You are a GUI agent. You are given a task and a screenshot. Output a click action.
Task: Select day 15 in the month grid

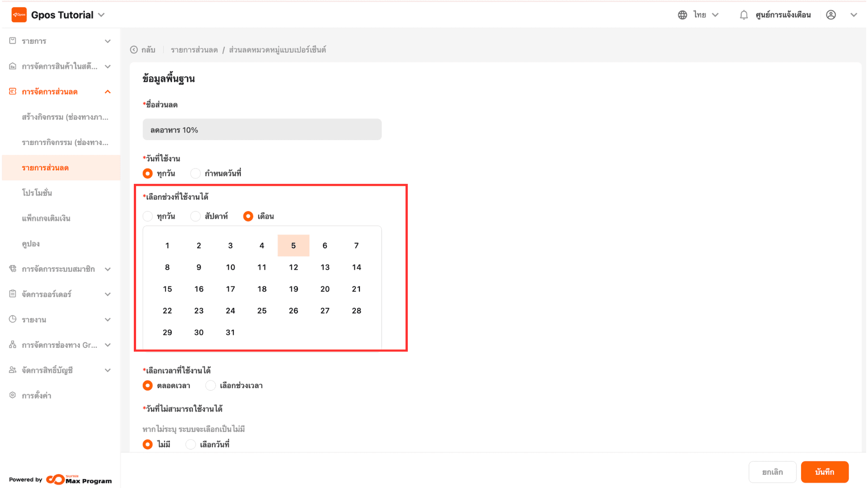167,289
